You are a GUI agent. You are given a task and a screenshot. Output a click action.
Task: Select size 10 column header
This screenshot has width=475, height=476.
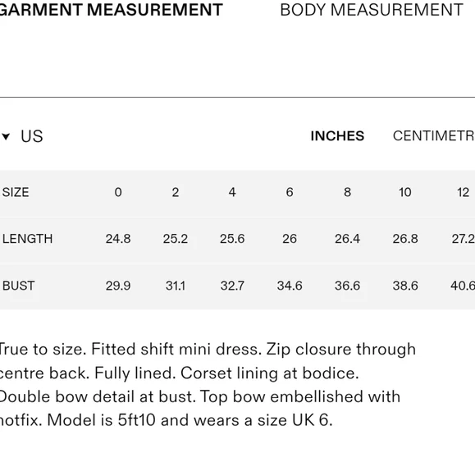click(405, 192)
